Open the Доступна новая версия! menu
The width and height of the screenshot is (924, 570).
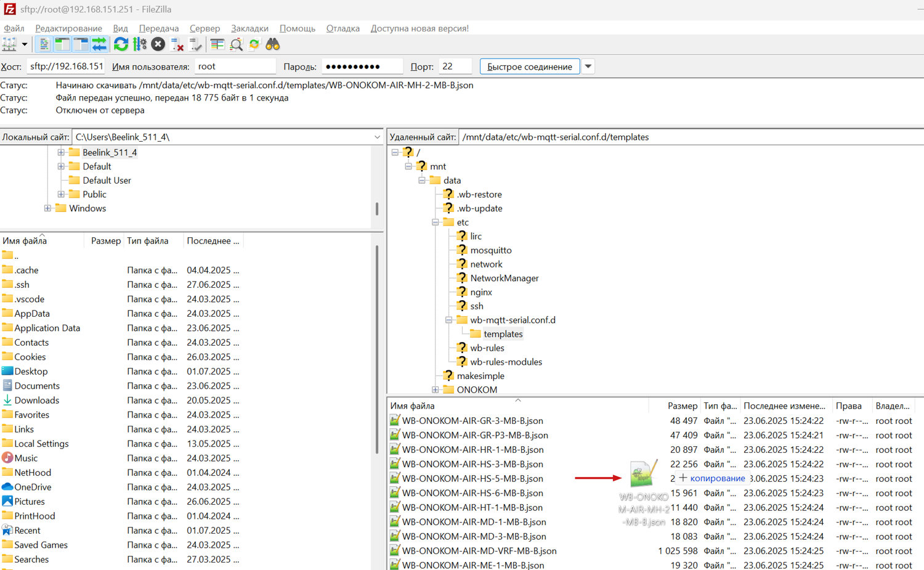pos(419,28)
